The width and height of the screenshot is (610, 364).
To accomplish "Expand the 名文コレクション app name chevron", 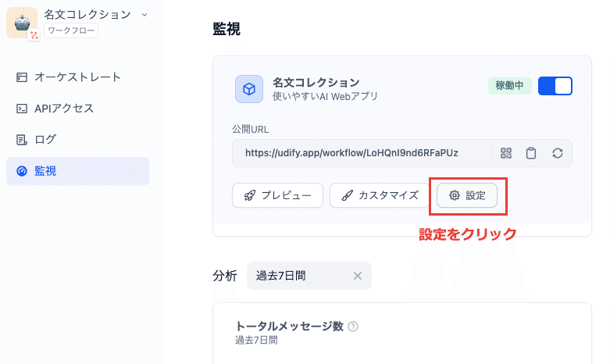I will pyautogui.click(x=144, y=15).
